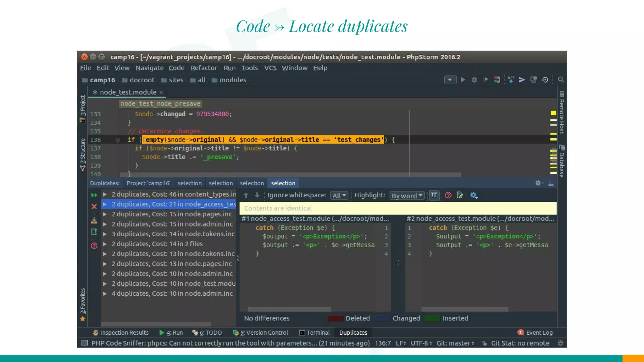Click the lock icon in status bar
The height and width of the screenshot is (362, 644).
(485, 343)
